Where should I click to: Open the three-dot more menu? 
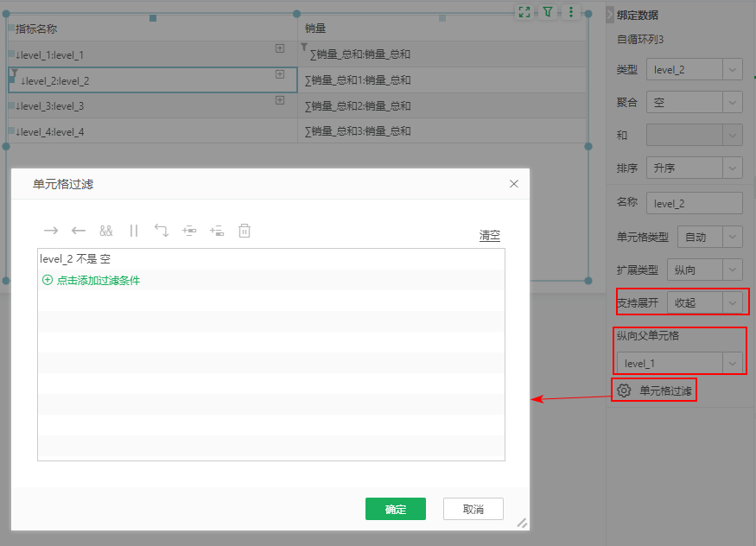[571, 12]
